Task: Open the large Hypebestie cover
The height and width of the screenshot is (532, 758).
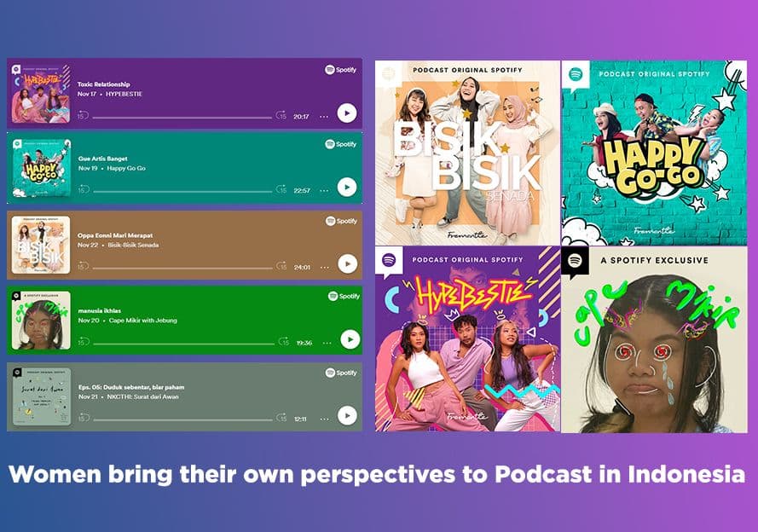Action: pyautogui.click(x=467, y=339)
